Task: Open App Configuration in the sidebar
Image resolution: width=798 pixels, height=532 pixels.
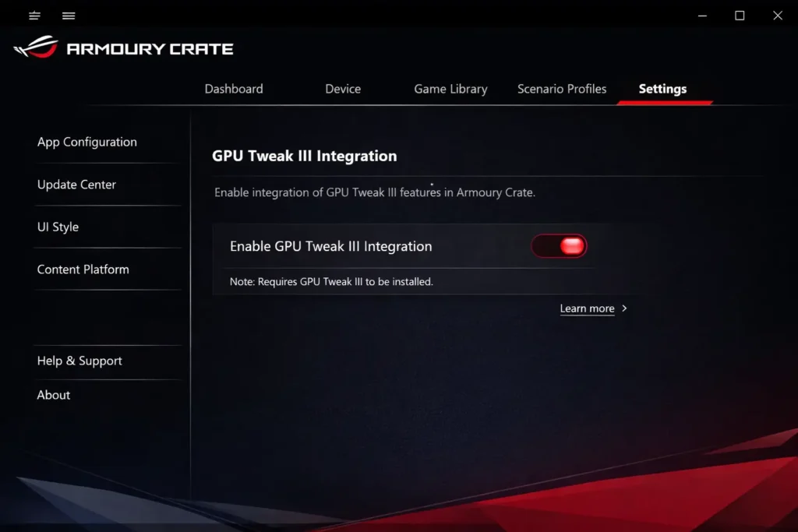Action: [87, 142]
